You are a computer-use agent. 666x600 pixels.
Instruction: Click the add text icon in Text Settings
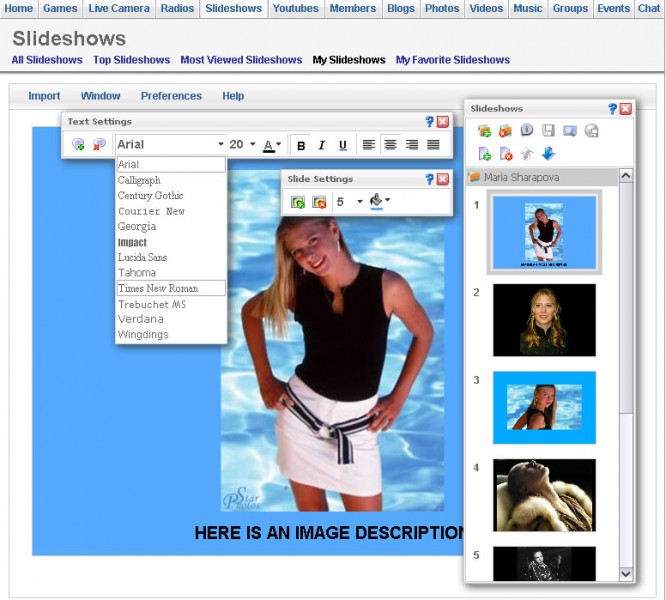(x=78, y=144)
